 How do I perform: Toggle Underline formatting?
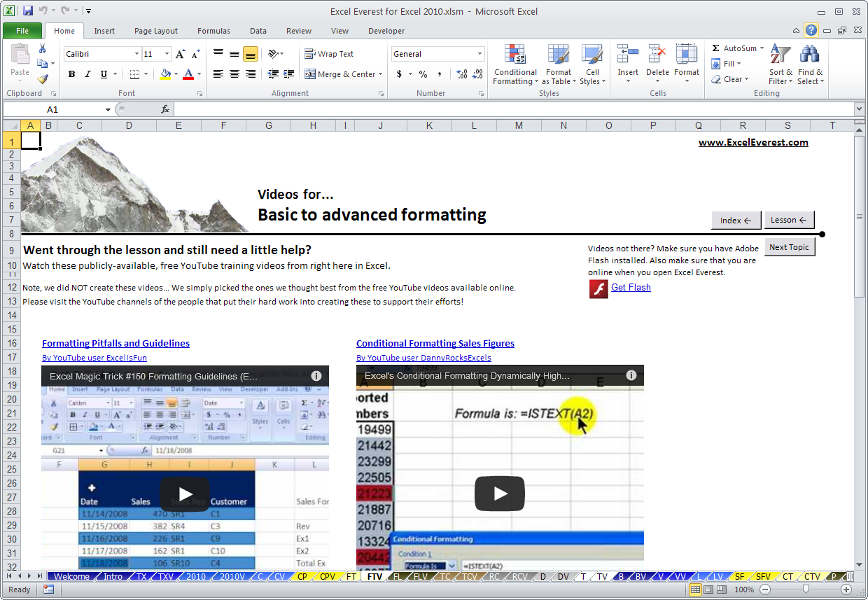coord(104,74)
